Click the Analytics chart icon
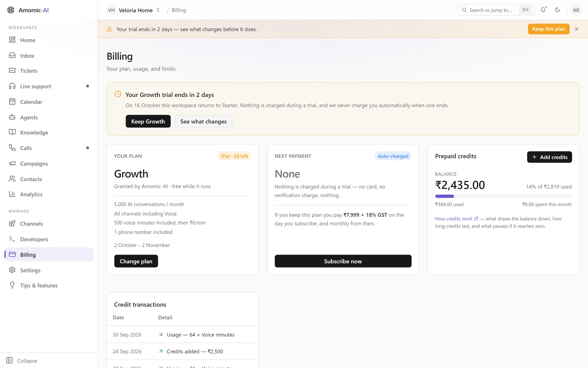 click(12, 194)
